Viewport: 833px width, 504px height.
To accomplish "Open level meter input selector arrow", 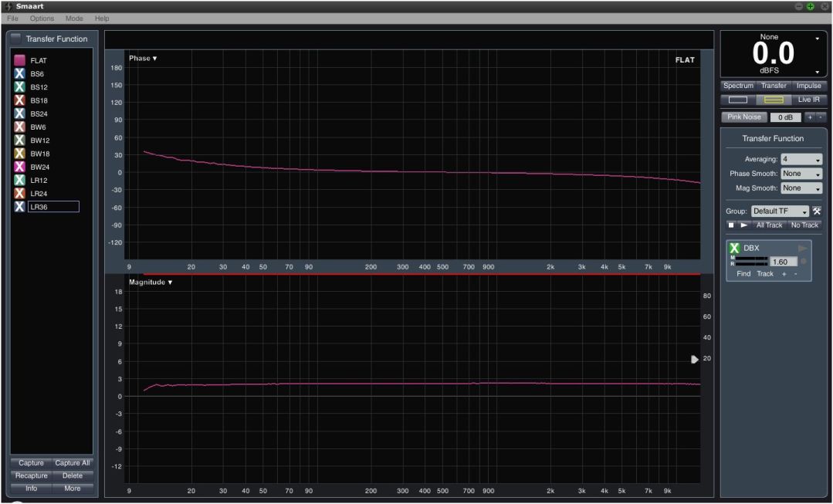I will tap(817, 39).
